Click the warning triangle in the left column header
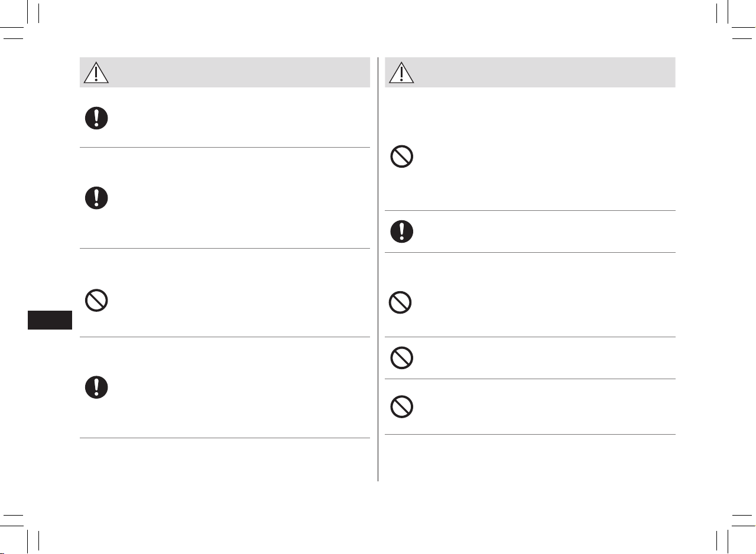756x554 pixels. [x=96, y=72]
